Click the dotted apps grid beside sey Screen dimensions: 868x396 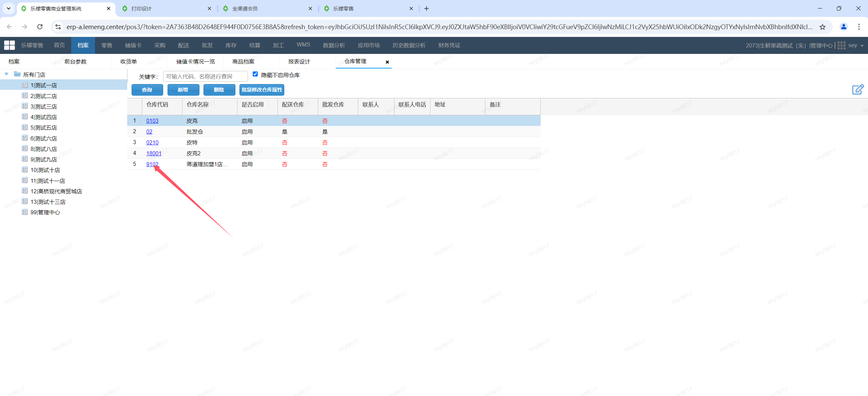point(841,45)
